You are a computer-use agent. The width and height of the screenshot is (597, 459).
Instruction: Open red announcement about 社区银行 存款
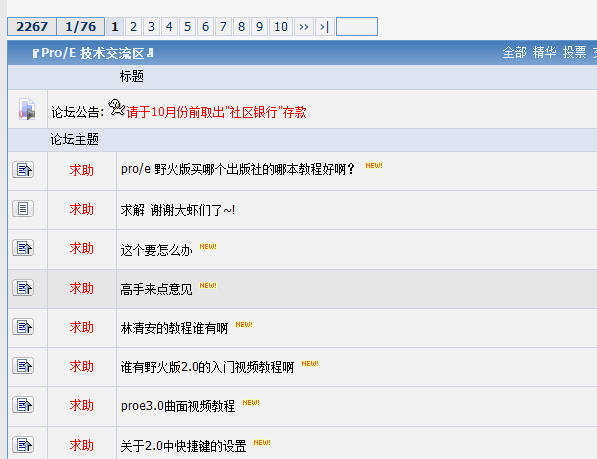point(216,112)
